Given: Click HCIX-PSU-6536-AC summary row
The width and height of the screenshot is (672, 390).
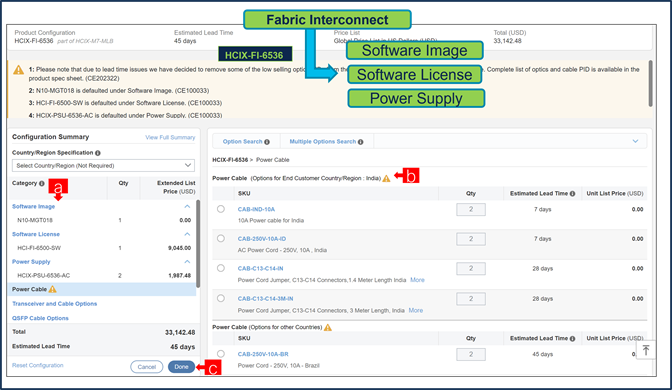Looking at the screenshot, I should (x=102, y=276).
